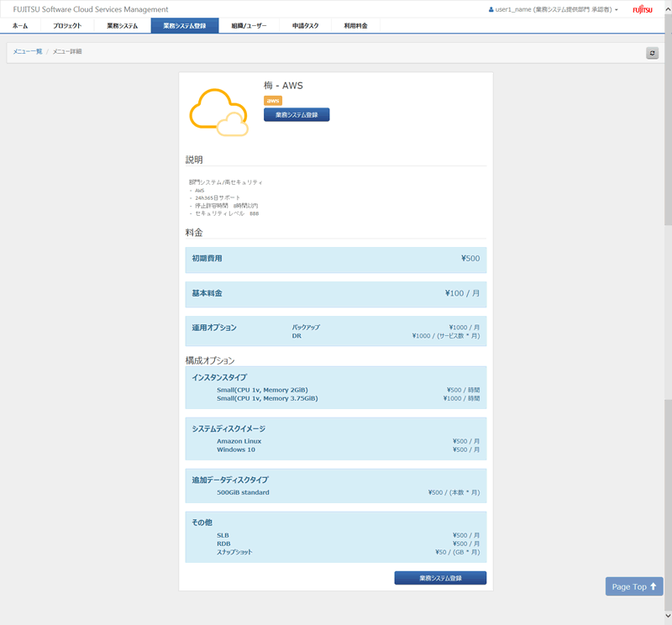
Task: Click the FUJITSU logo
Action: (642, 9)
